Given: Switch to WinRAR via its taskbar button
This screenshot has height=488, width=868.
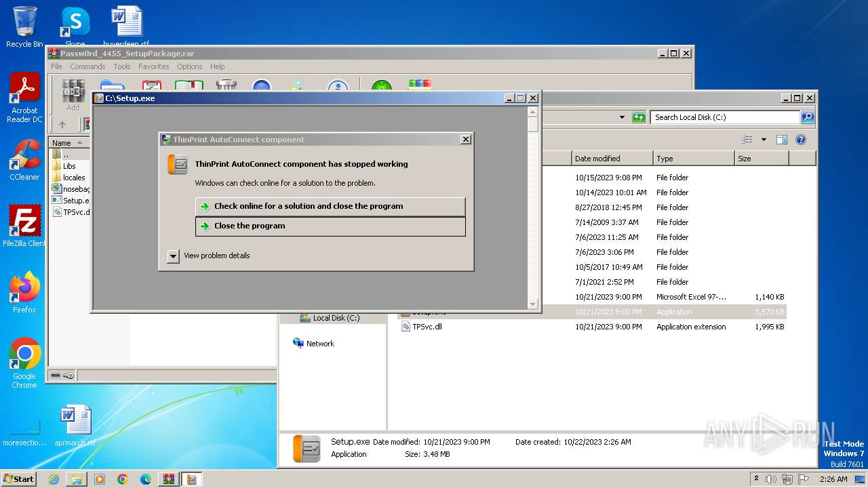Looking at the screenshot, I should 168,479.
